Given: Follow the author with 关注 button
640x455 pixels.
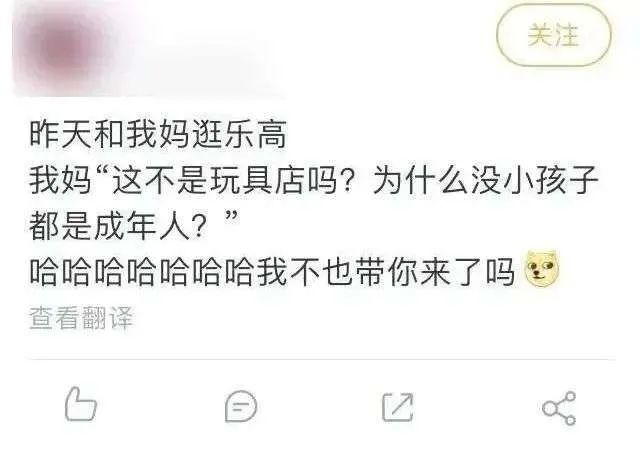Looking at the screenshot, I should point(553,35).
